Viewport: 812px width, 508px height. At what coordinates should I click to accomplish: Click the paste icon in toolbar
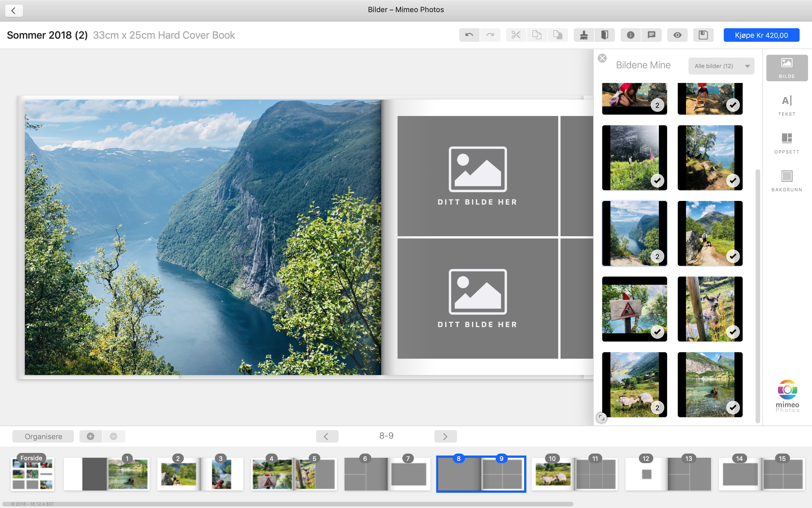click(558, 35)
